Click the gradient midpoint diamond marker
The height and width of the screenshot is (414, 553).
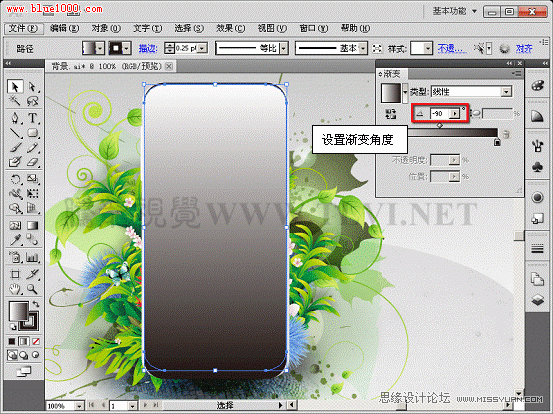pyautogui.click(x=439, y=125)
